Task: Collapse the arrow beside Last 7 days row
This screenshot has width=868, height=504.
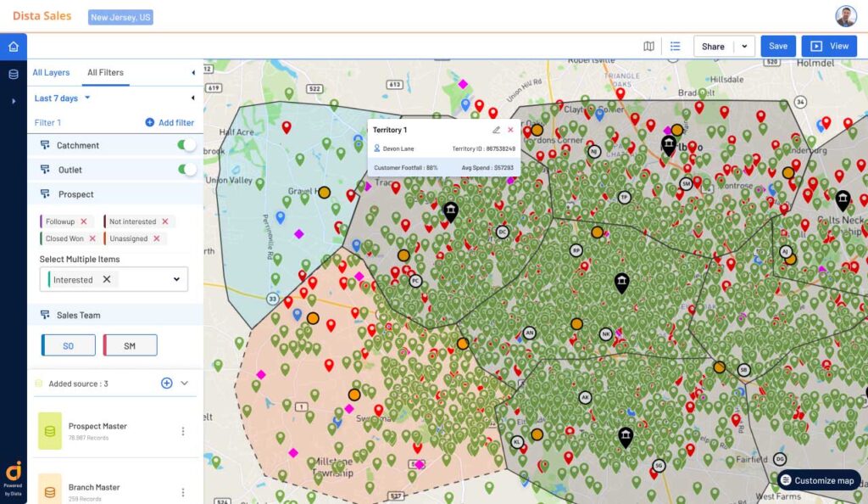Action: tap(192, 98)
